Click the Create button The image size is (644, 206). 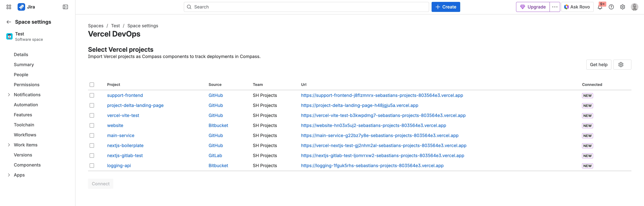tap(446, 7)
